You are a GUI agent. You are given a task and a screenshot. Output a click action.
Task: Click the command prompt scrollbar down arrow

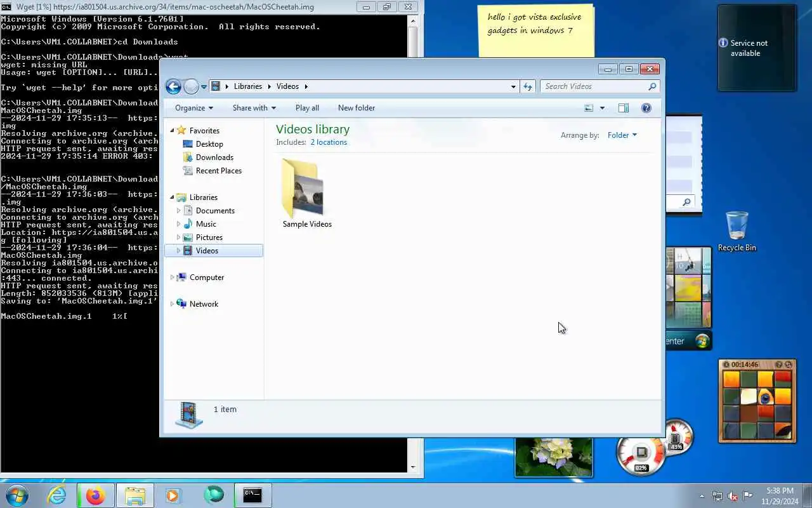[x=413, y=467]
